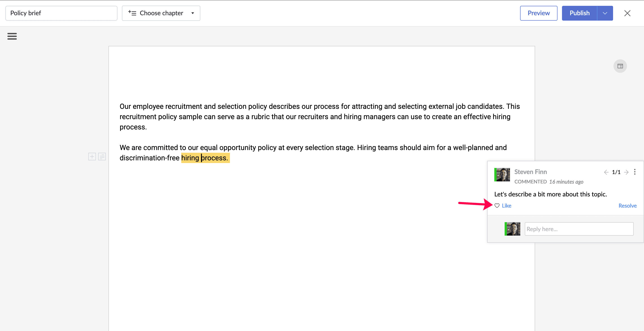Click the plus insert block icon
Image resolution: width=644 pixels, height=331 pixels.
[x=92, y=157]
